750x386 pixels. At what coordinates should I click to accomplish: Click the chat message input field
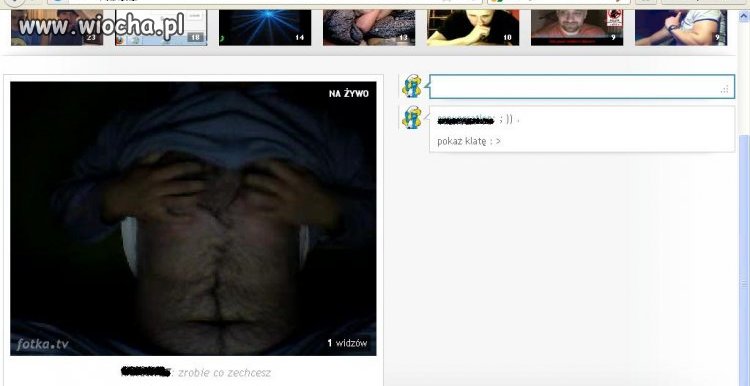click(x=582, y=87)
